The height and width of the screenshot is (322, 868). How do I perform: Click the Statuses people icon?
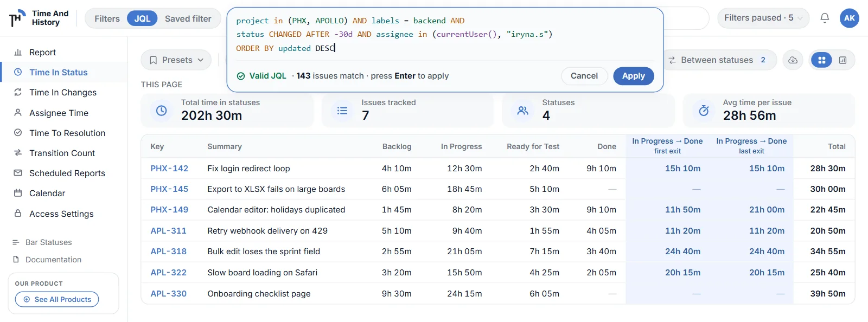coord(523,111)
